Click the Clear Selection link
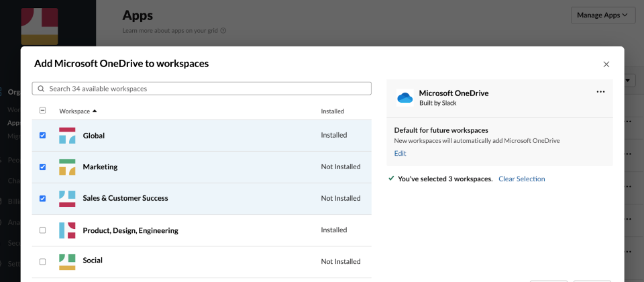This screenshot has height=282, width=644. [x=522, y=179]
